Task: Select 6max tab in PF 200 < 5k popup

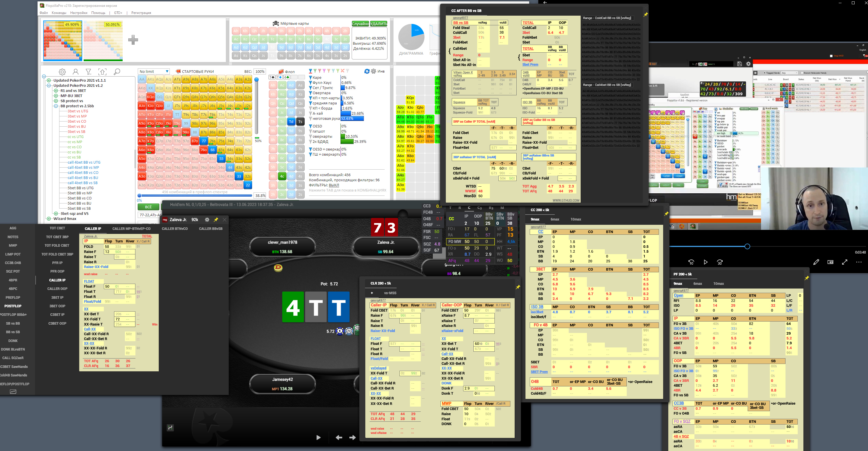Action: tap(698, 283)
